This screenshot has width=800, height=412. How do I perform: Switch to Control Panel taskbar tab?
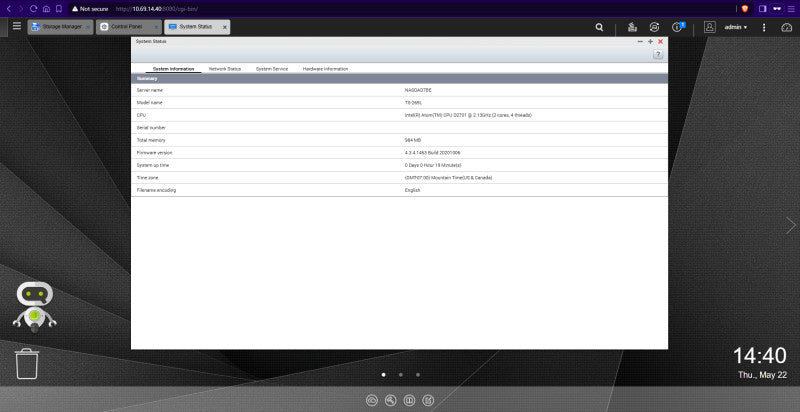click(129, 27)
